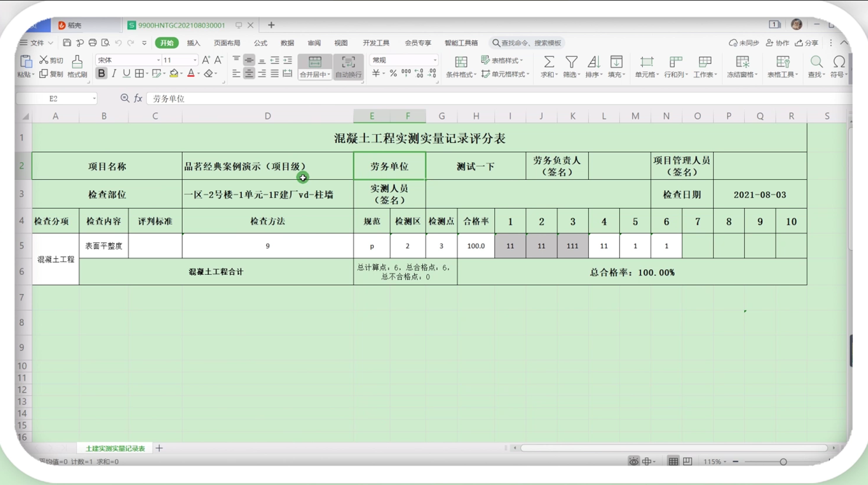Toggle vertical middle alignment
The width and height of the screenshot is (868, 485).
coord(249,60)
